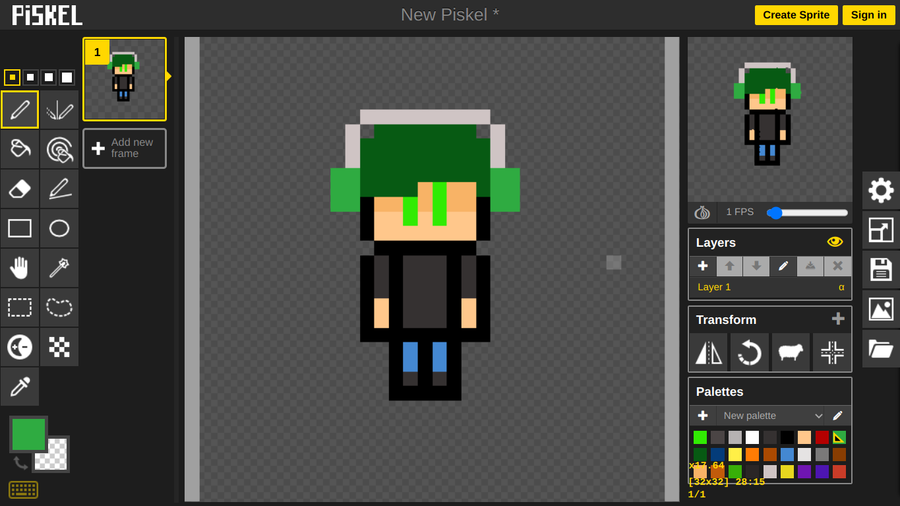Open the New palette dropdown
Image resolution: width=900 pixels, height=506 pixels.
pos(772,415)
